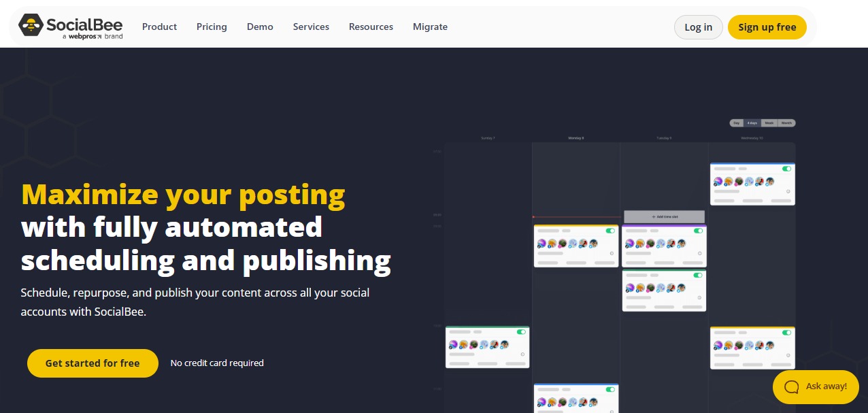Expand the Resources navigation dropdown

[x=371, y=27]
